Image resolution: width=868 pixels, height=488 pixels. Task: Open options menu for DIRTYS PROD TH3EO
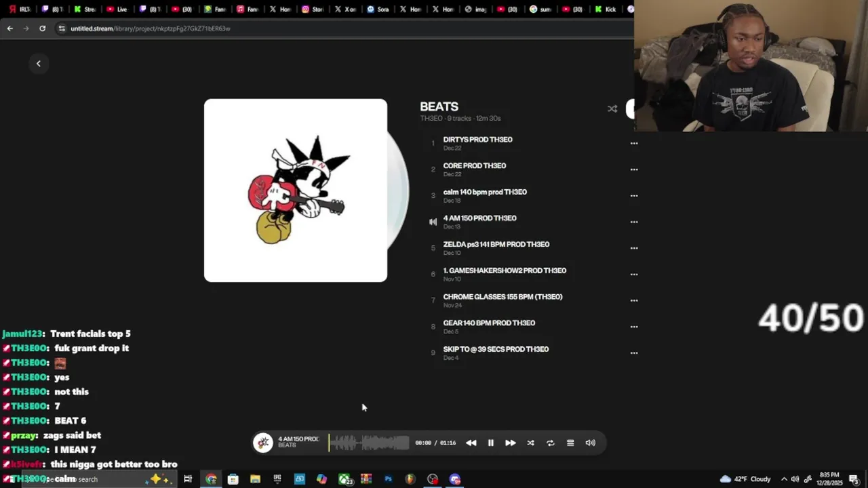click(634, 144)
